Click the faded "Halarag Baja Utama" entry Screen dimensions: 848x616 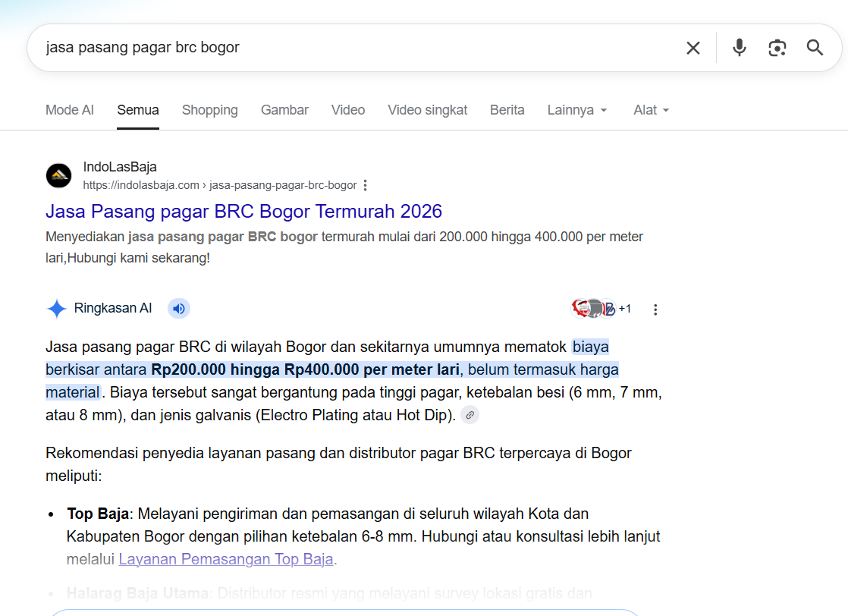pos(137,593)
